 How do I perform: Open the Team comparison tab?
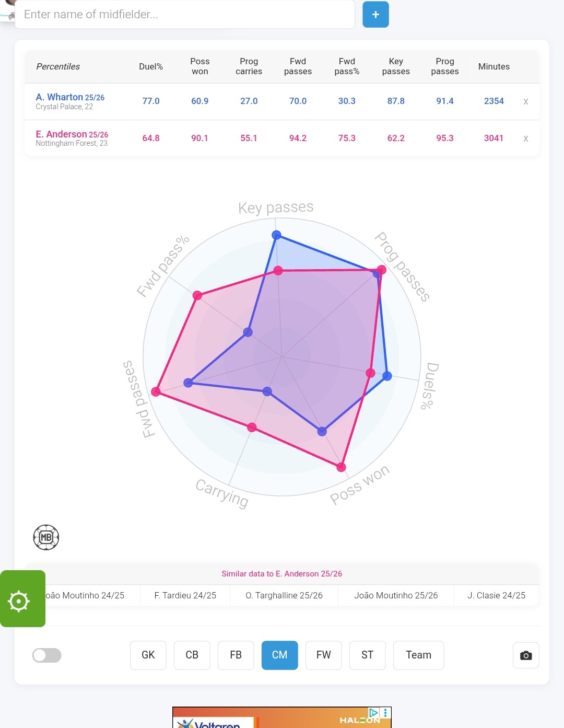coord(418,655)
